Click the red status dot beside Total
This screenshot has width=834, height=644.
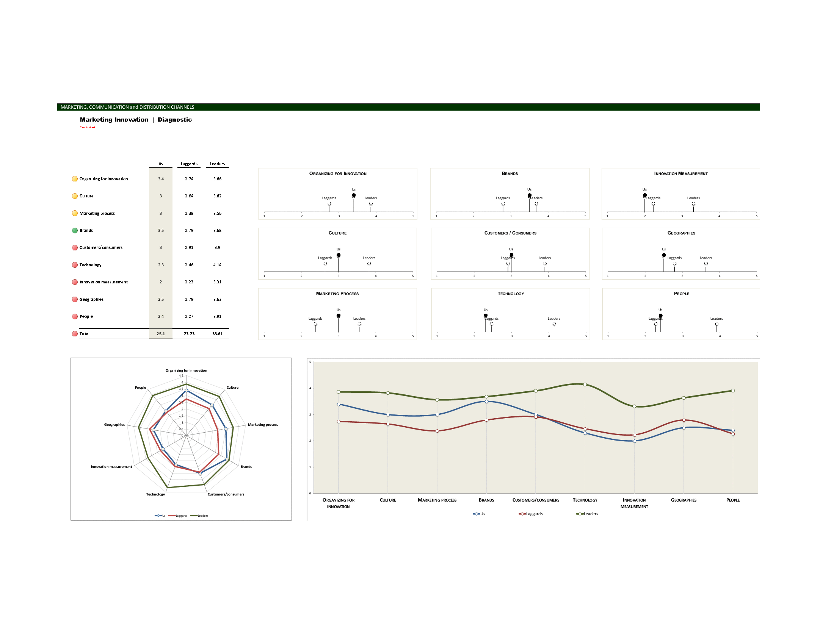pyautogui.click(x=75, y=334)
